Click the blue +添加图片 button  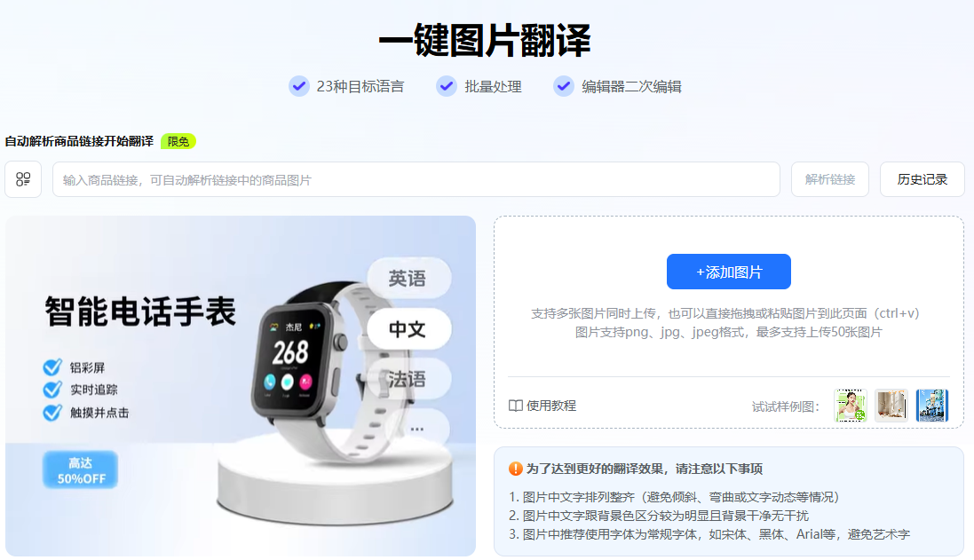729,272
